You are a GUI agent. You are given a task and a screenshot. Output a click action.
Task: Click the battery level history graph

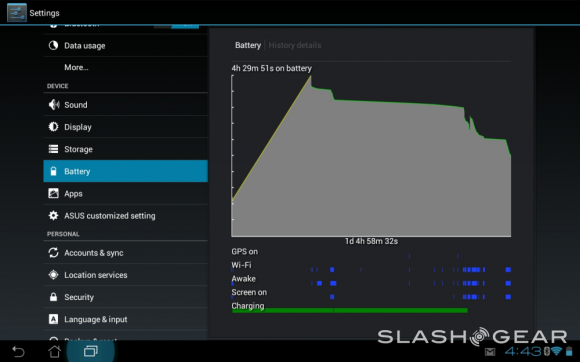371,156
